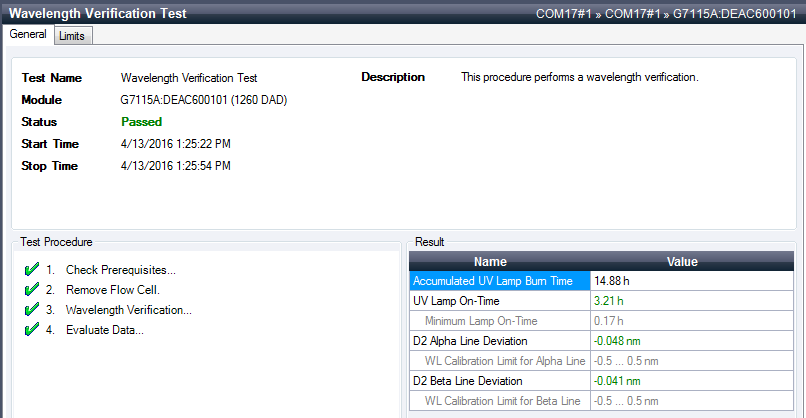Click green checkmark beside Remove Flow Cell
806x418 pixels.
point(31,290)
